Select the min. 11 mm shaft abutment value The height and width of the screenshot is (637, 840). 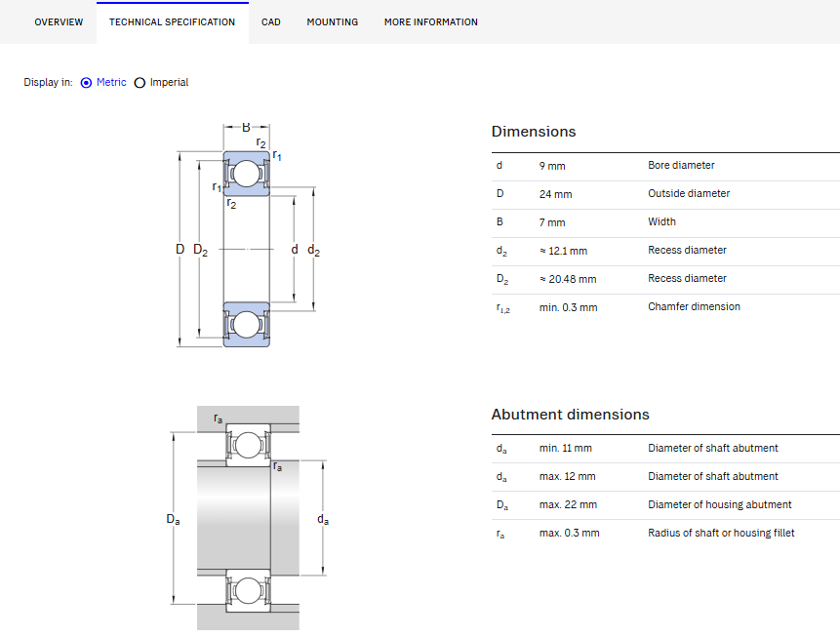[x=565, y=449]
